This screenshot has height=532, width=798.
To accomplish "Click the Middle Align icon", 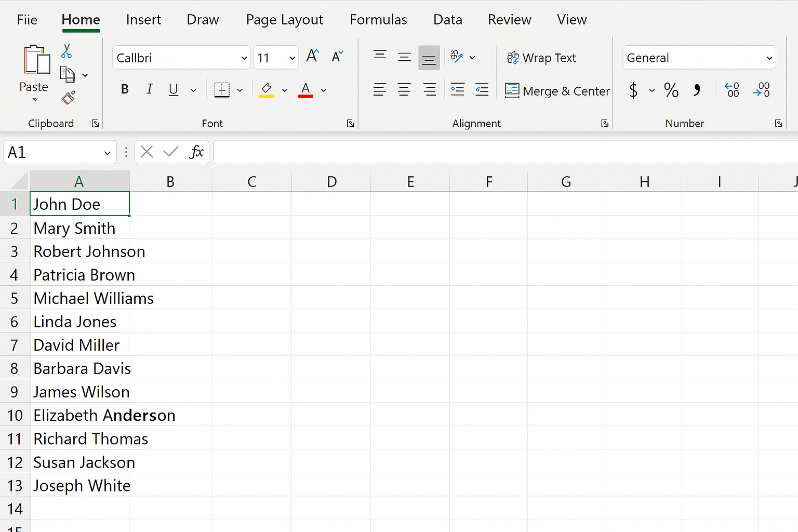I will 404,57.
